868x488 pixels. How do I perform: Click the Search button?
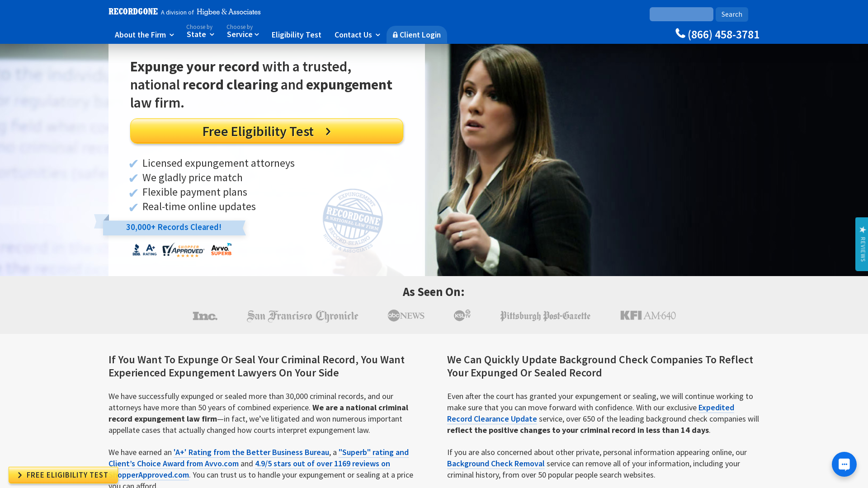(731, 14)
